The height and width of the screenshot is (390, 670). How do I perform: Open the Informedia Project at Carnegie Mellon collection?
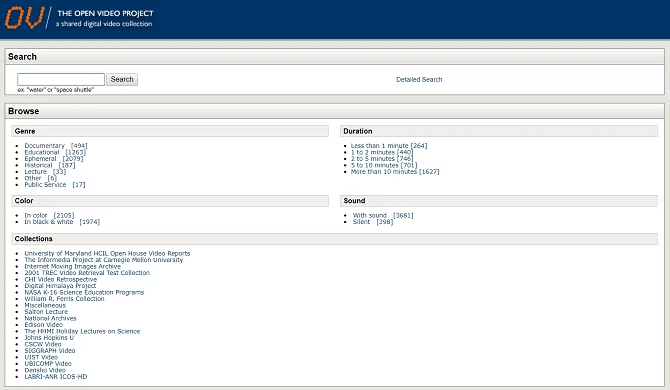pyautogui.click(x=104, y=260)
